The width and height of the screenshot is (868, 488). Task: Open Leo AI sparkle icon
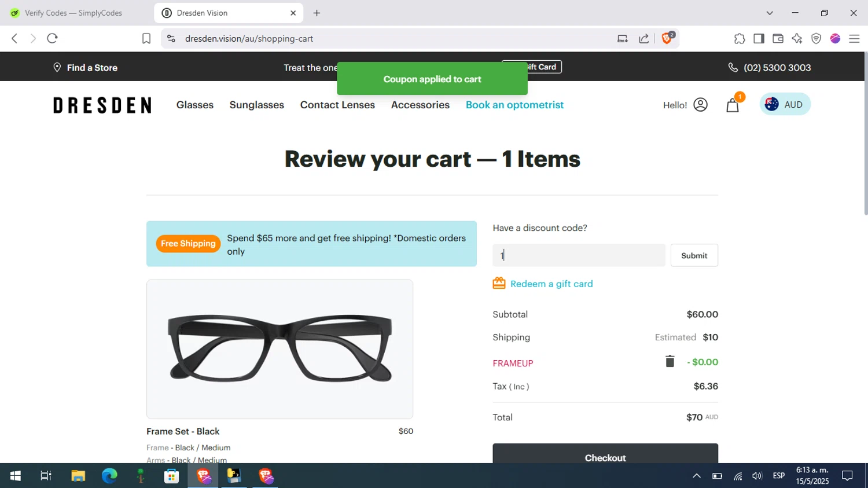point(797,38)
